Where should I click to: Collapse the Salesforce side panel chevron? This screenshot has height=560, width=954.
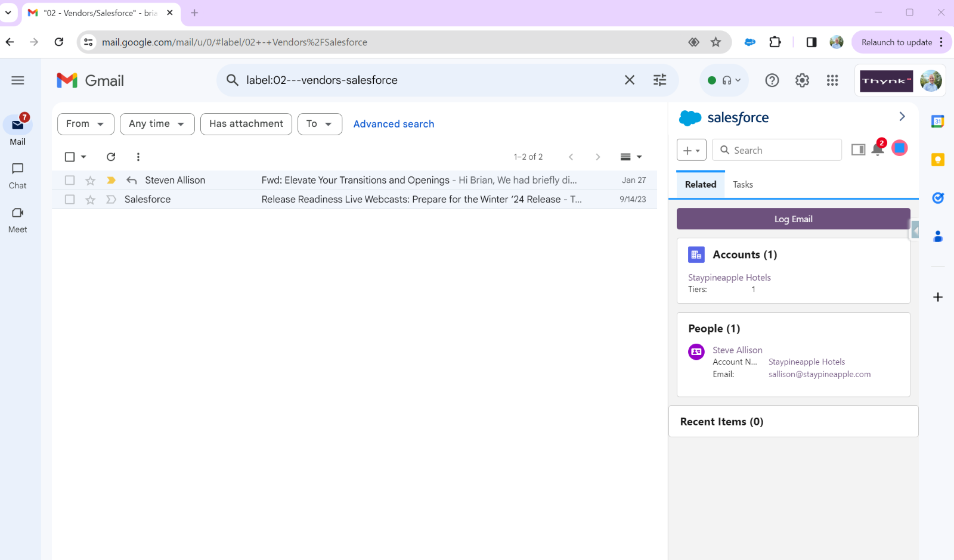[x=902, y=117]
